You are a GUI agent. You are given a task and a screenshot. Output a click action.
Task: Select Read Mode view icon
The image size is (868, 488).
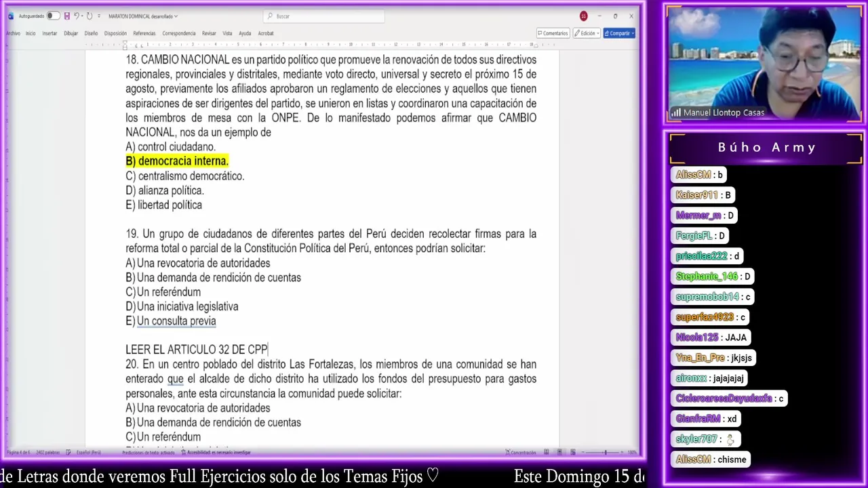[x=546, y=452]
